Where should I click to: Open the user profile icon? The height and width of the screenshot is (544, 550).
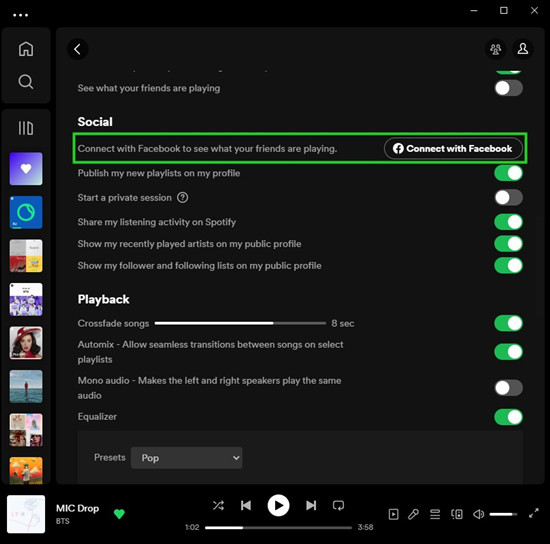point(523,49)
